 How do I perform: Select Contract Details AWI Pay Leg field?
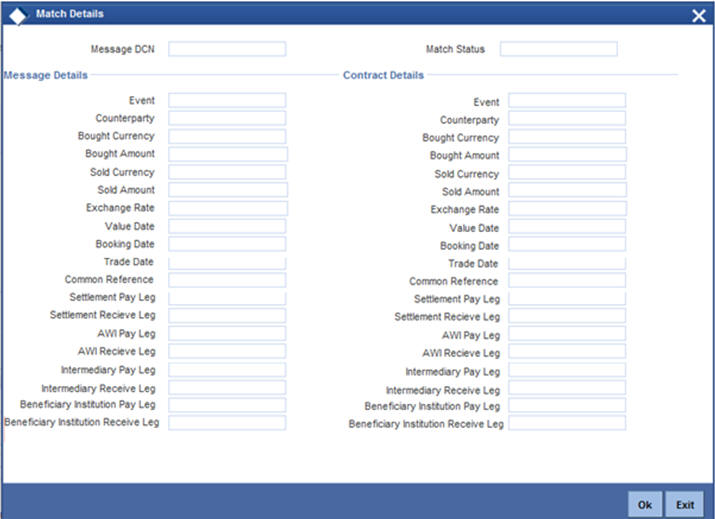click(x=567, y=333)
